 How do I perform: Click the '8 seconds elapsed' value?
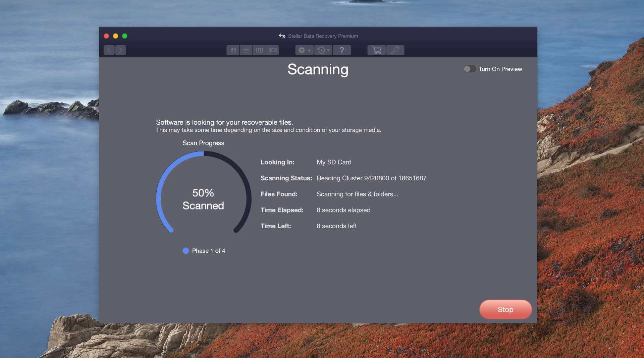343,210
